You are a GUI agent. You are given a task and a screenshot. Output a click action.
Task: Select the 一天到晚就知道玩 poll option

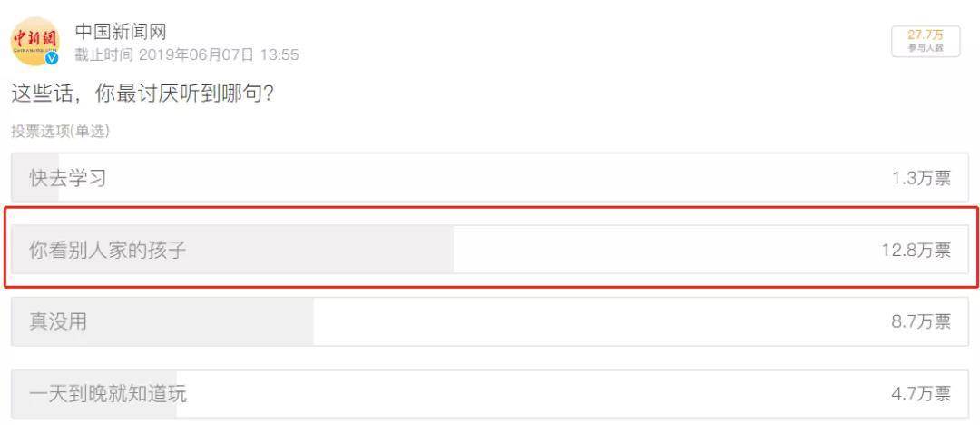click(490, 394)
